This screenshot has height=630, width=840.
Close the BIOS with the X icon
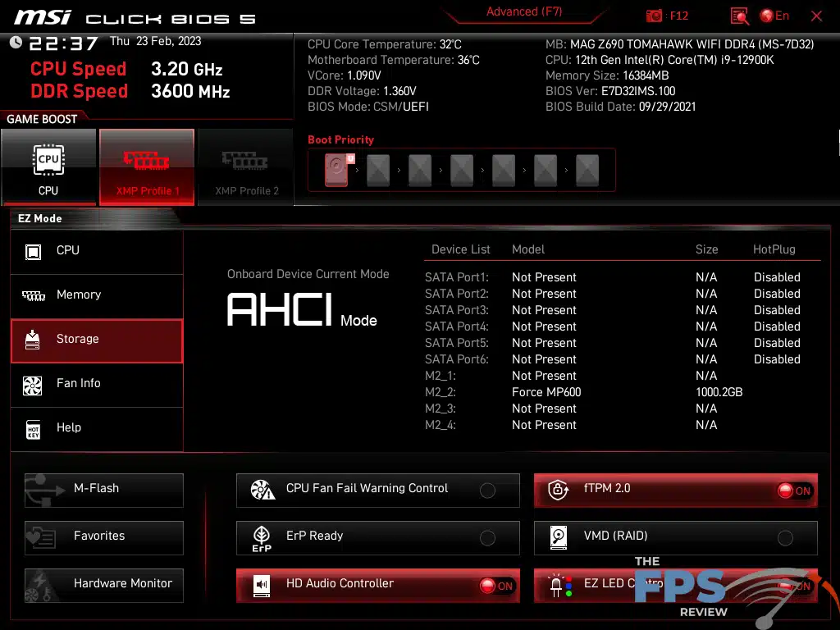pos(816,16)
